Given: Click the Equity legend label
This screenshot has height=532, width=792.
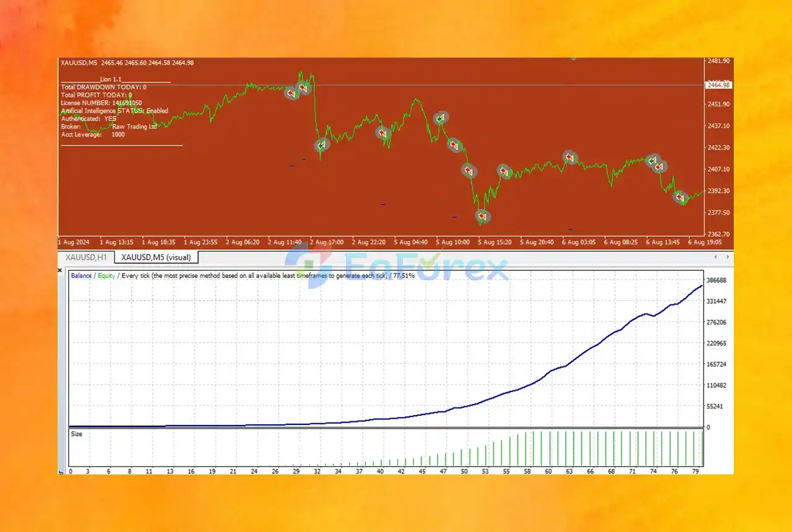Looking at the screenshot, I should (x=106, y=276).
